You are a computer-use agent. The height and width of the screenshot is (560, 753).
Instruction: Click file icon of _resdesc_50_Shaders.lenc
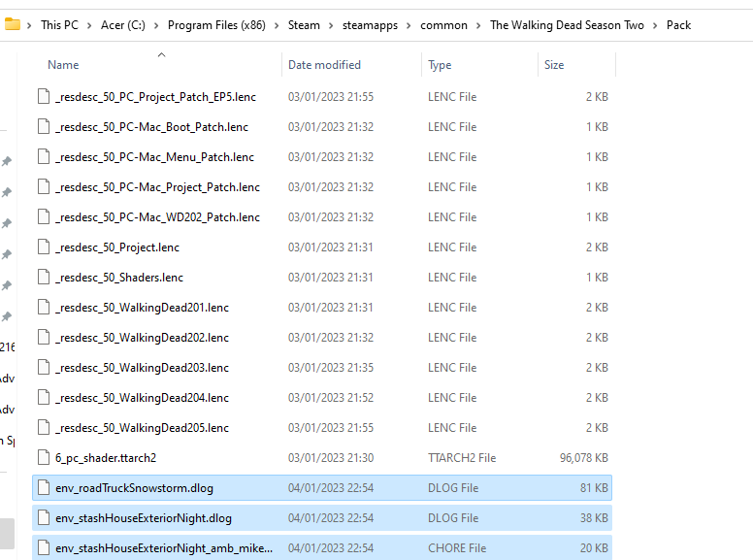pyautogui.click(x=44, y=278)
